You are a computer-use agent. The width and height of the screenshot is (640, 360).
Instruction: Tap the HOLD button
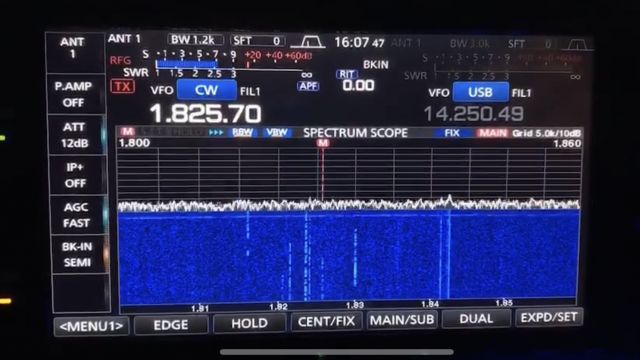(x=249, y=323)
